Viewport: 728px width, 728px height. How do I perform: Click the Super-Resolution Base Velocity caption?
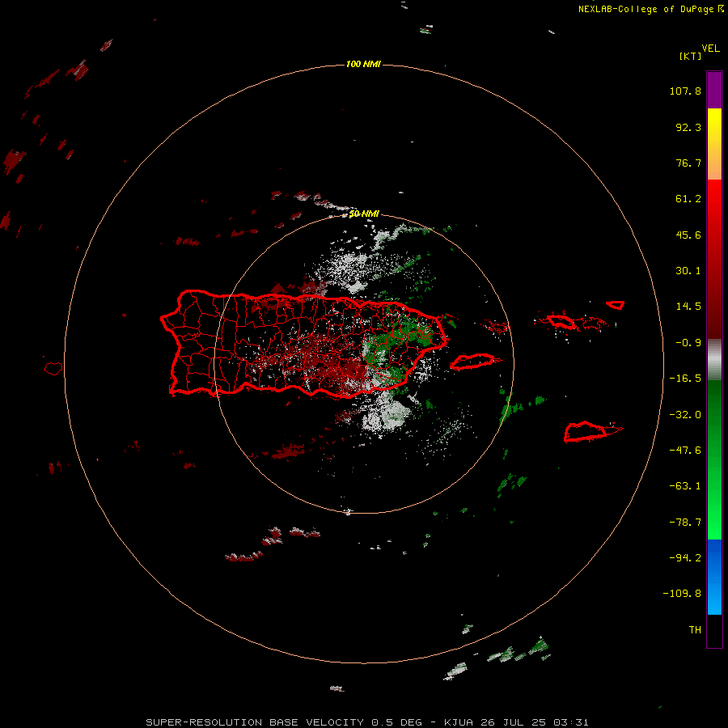[367, 722]
